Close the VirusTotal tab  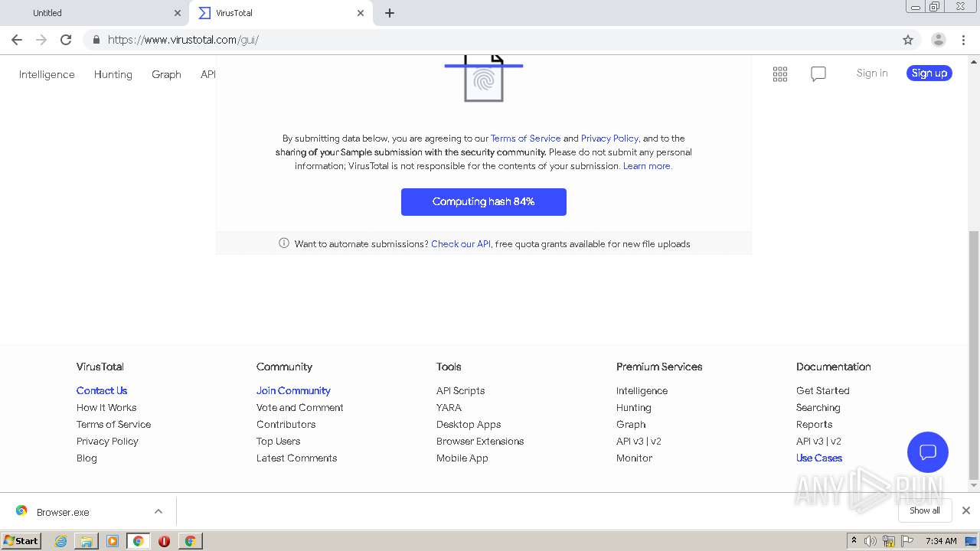(x=361, y=13)
